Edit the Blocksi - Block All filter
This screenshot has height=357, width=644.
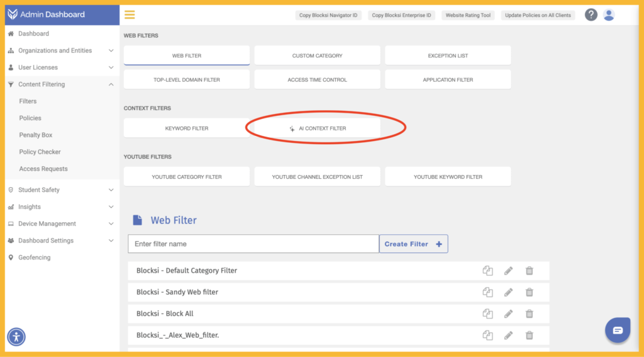tap(508, 314)
